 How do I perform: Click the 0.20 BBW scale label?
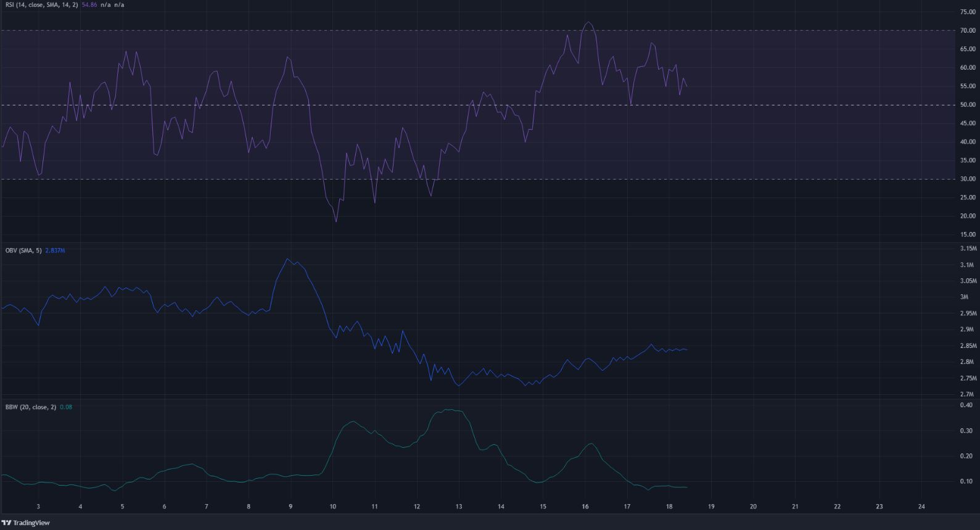(966, 456)
